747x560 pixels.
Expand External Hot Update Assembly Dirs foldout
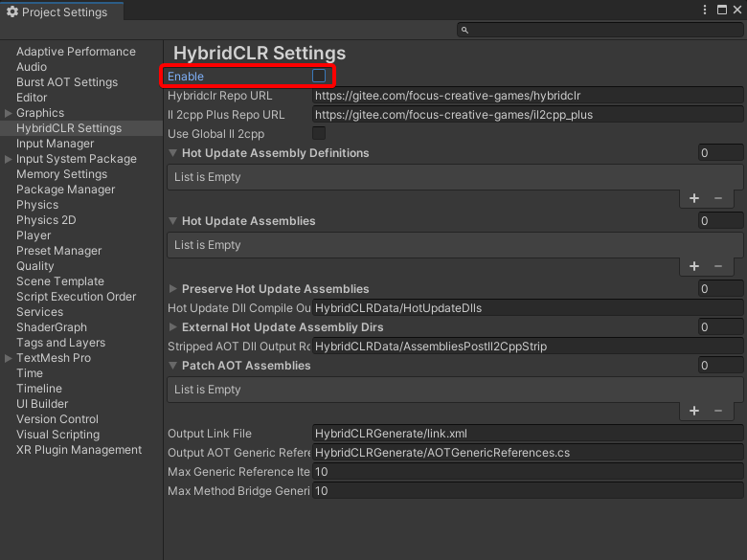click(173, 327)
